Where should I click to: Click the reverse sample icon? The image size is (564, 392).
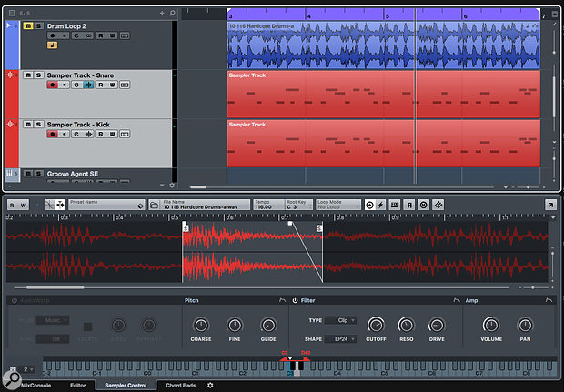pos(409,205)
